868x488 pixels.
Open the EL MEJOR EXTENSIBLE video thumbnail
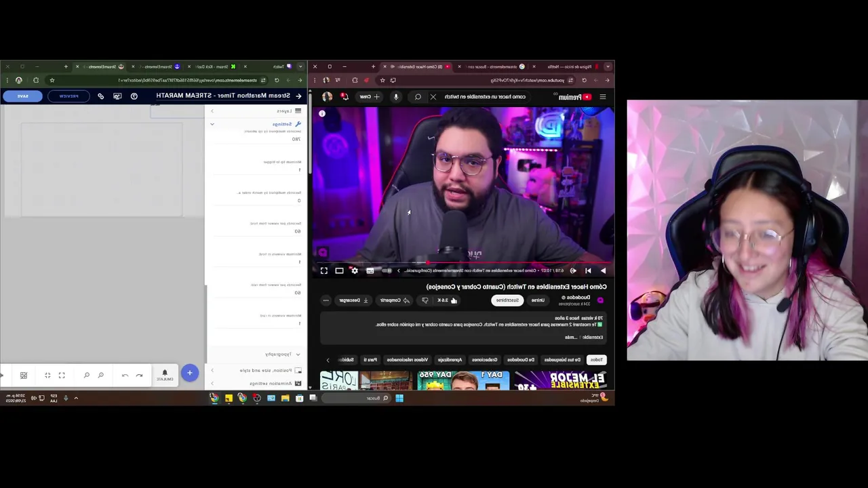click(x=560, y=380)
